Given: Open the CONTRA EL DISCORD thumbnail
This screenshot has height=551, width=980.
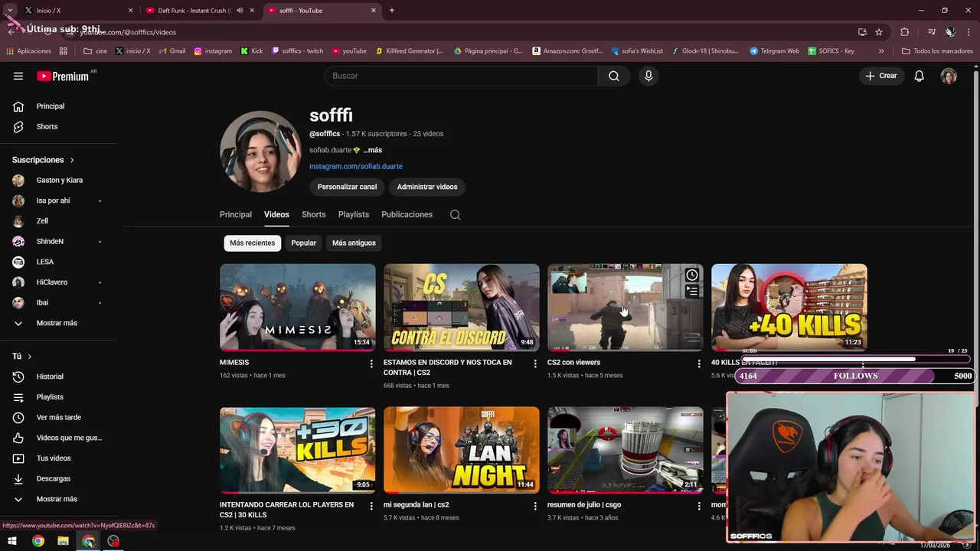Looking at the screenshot, I should click(462, 308).
